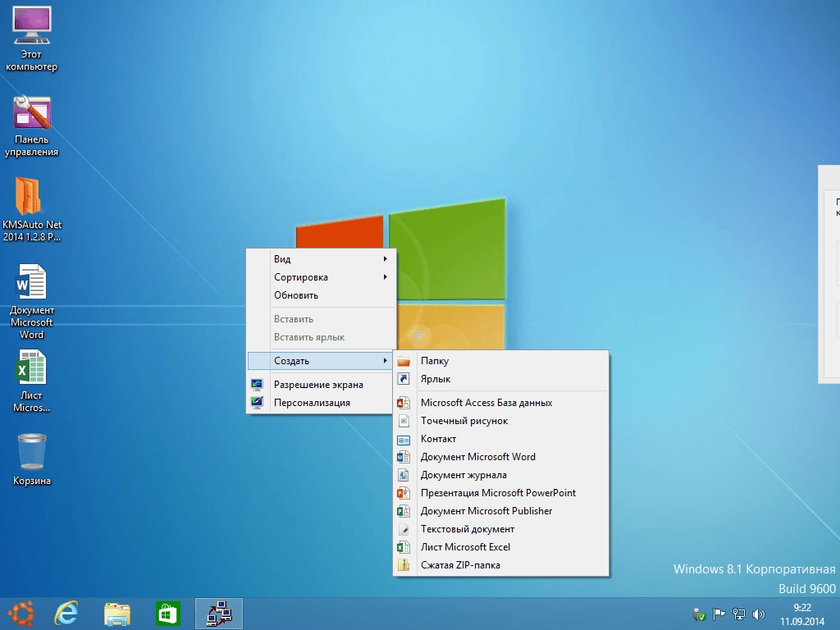Select the Корзина recycle bin icon

pyautogui.click(x=32, y=459)
